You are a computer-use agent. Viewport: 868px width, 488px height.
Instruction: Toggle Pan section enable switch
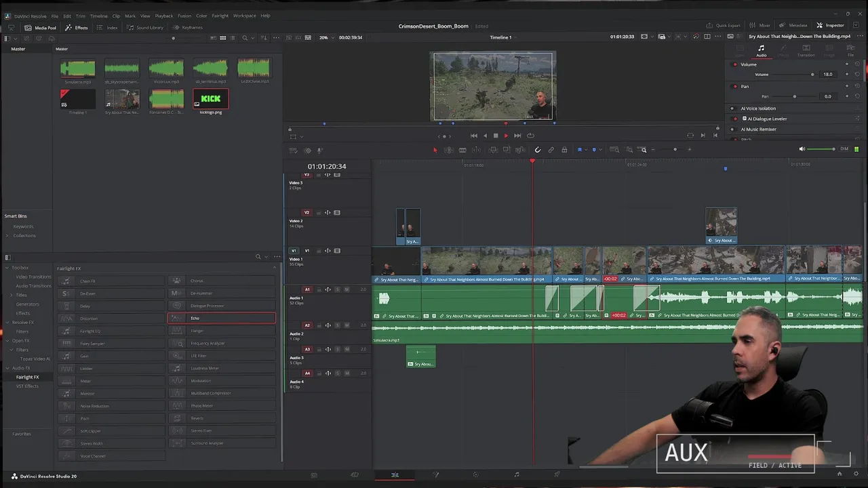tap(735, 86)
